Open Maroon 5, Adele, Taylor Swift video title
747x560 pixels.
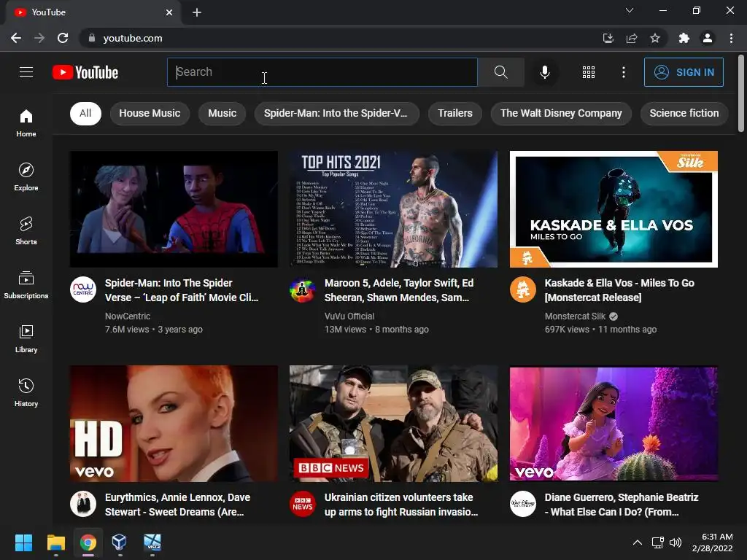(x=399, y=290)
